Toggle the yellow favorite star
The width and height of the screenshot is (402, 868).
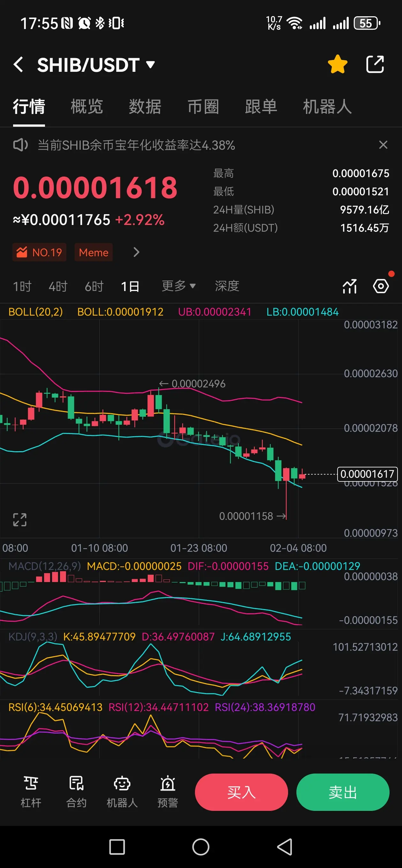coord(337,64)
